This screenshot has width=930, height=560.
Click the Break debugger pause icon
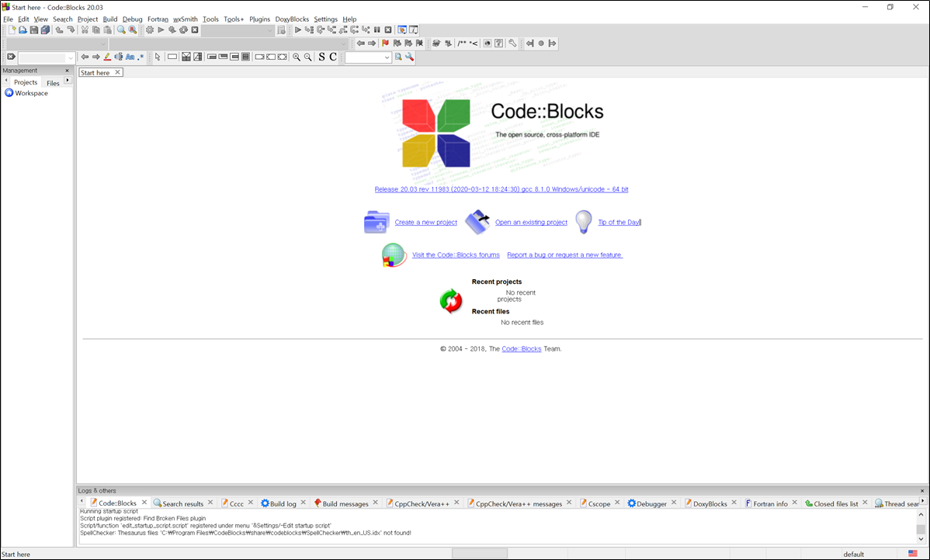(377, 29)
